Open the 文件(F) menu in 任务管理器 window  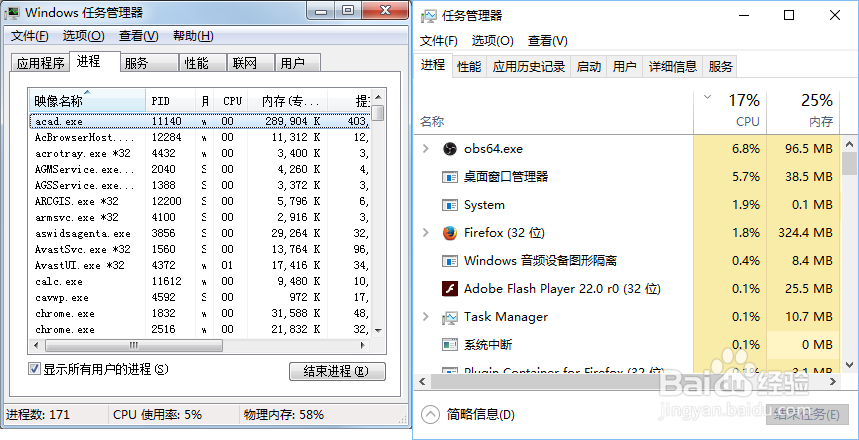point(439,41)
